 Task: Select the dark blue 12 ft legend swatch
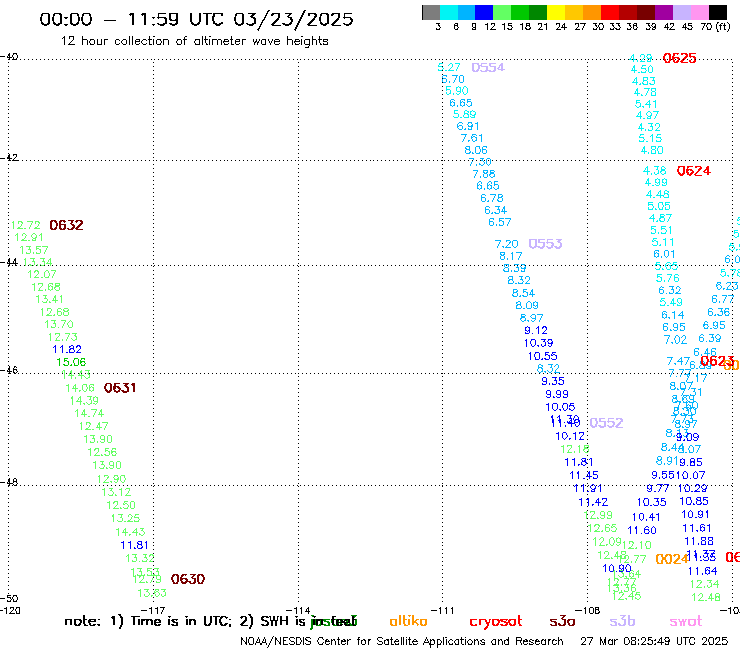pos(484,12)
